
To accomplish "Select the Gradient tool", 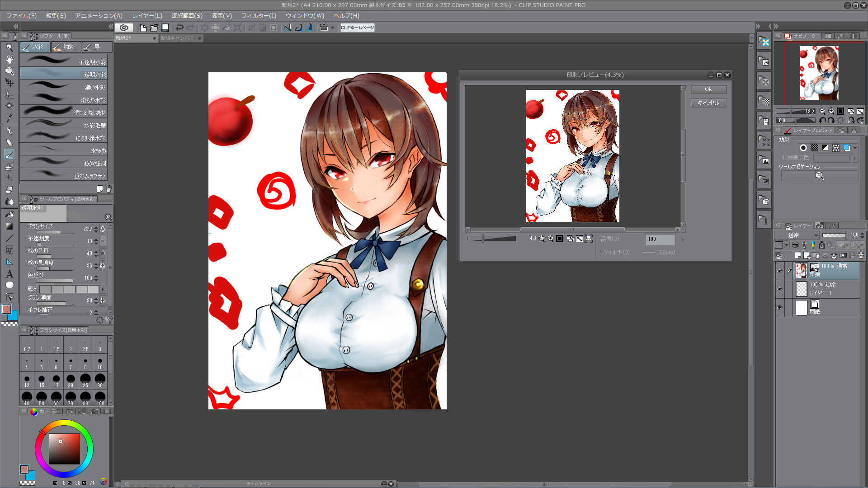I will tap(9, 226).
